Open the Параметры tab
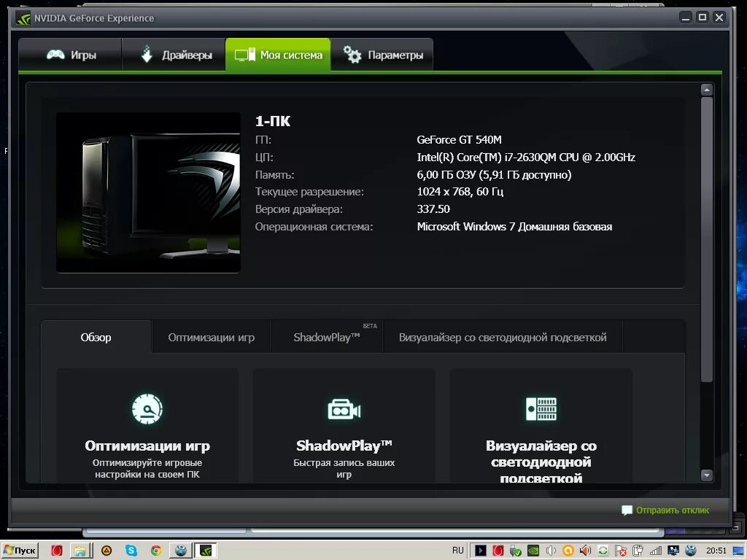The width and height of the screenshot is (747, 560). tap(382, 55)
